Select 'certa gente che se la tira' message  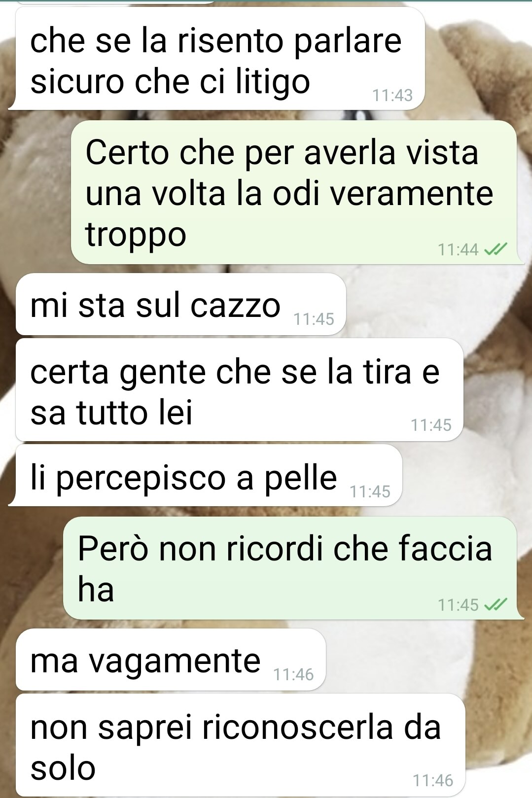pyautogui.click(x=239, y=390)
